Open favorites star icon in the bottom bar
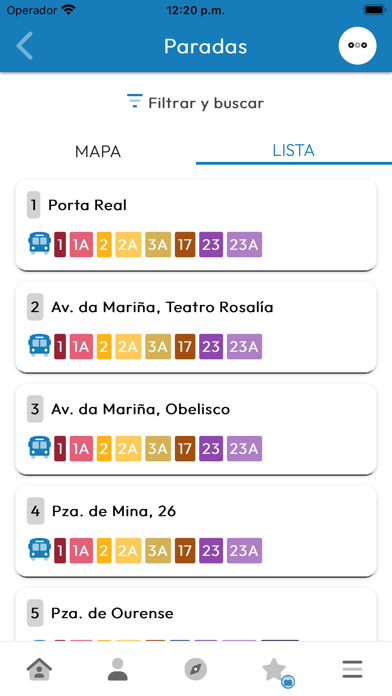392x696 pixels. pos(274,669)
